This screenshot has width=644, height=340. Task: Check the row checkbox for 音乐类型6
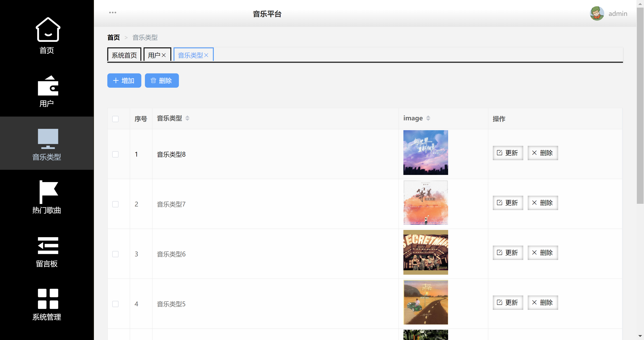coord(115,254)
